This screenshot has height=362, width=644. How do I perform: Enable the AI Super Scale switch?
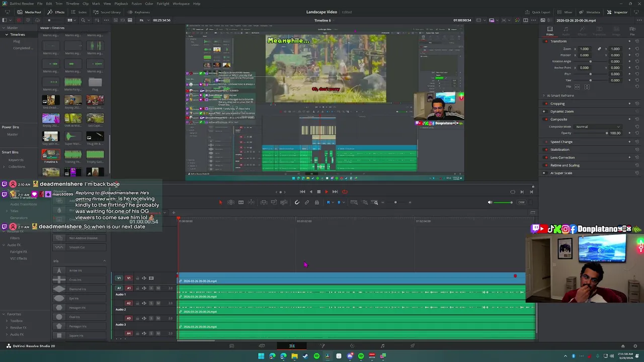pos(544,173)
